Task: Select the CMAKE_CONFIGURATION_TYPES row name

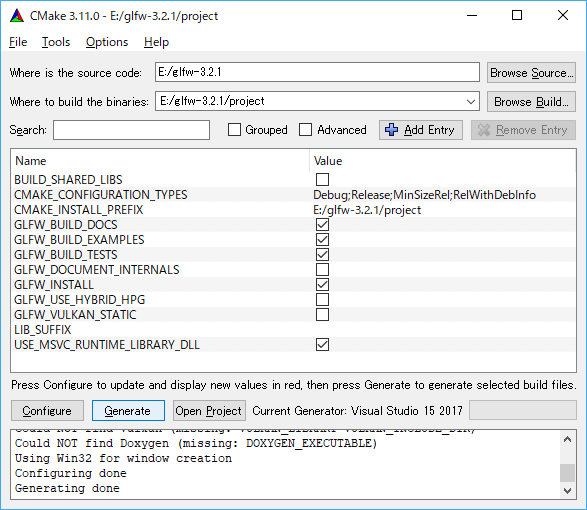Action: point(101,195)
